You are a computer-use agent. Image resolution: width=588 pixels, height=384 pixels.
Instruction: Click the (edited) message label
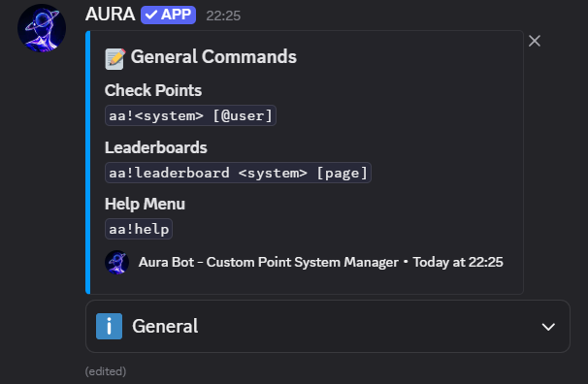point(106,371)
